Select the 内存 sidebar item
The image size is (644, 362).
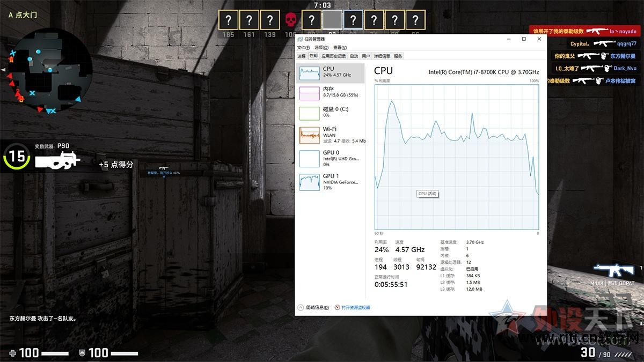331,93
